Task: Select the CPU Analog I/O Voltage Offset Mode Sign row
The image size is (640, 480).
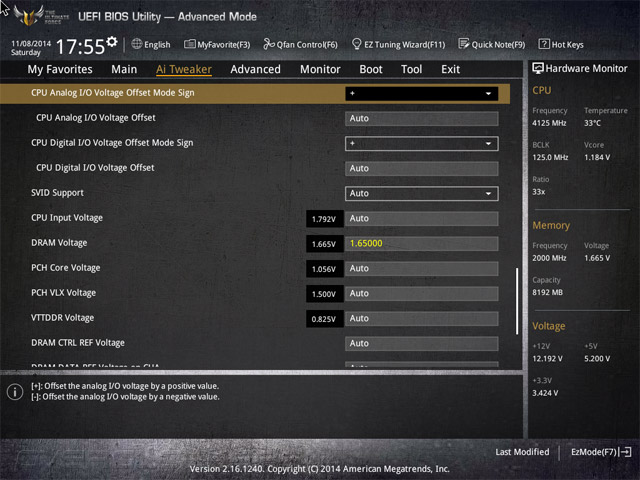Action: pyautogui.click(x=255, y=93)
